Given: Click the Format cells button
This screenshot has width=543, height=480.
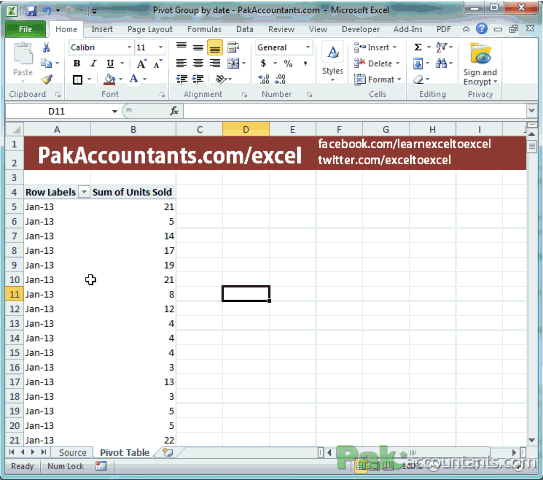Looking at the screenshot, I should point(377,79).
